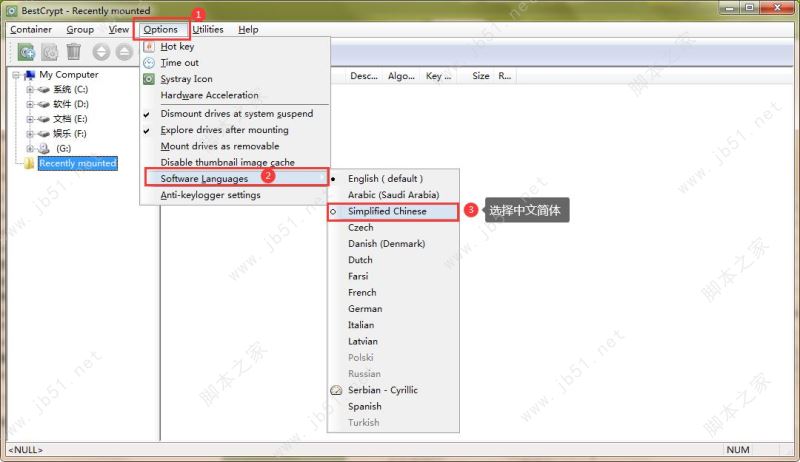Expand the 娱乐 (F:) drive node
The height and width of the screenshot is (462, 800).
click(30, 134)
